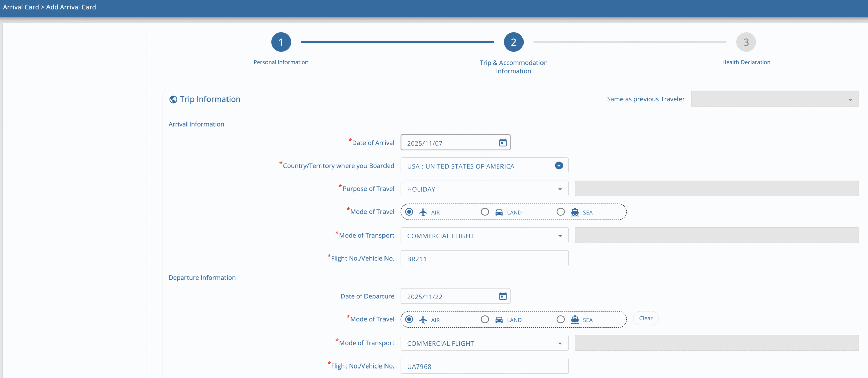Click the globe icon beside Trip Information
868x378 pixels.
point(173,99)
